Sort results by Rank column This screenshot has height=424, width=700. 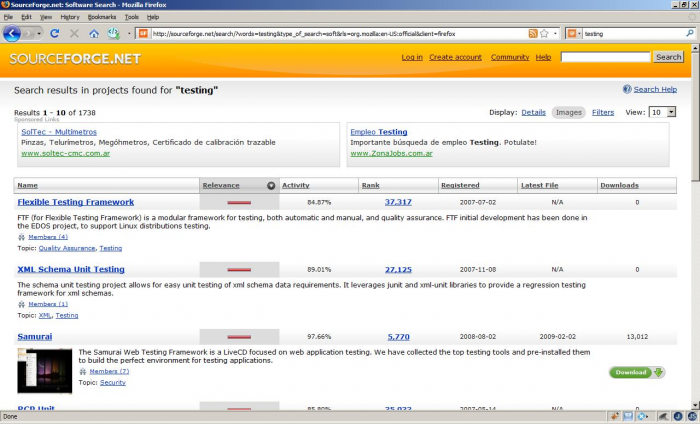[x=371, y=185]
